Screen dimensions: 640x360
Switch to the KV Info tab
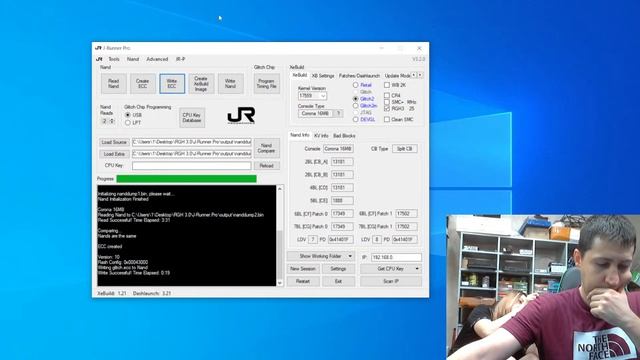[x=321, y=136]
